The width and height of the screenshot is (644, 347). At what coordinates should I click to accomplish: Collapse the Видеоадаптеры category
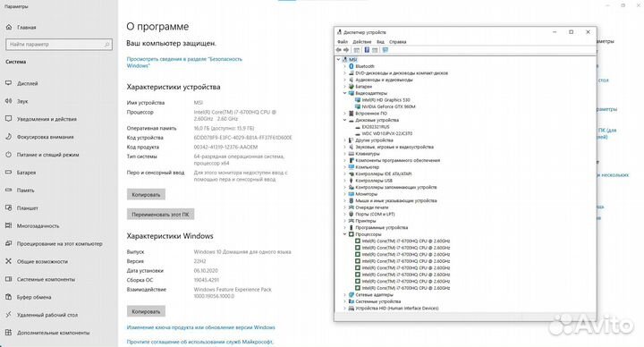(345, 93)
